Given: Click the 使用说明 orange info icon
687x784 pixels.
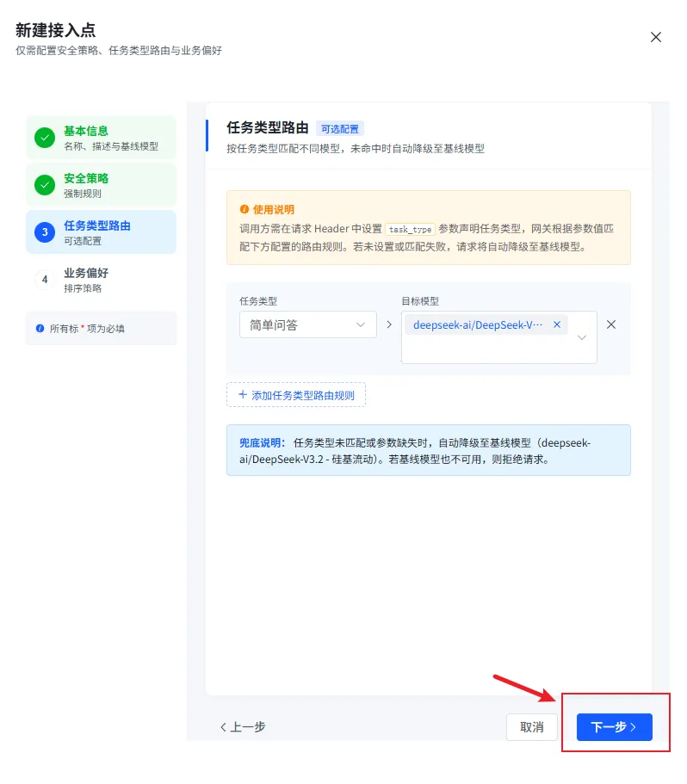Looking at the screenshot, I should pyautogui.click(x=244, y=209).
